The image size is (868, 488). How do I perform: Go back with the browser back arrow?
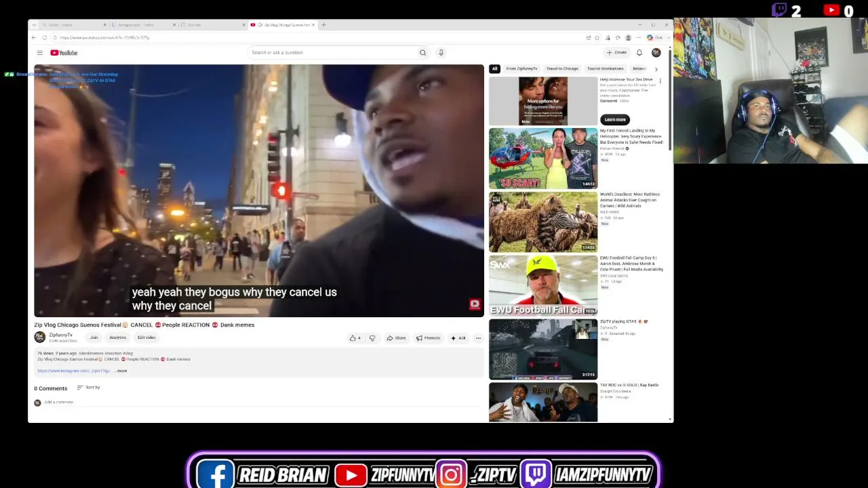coord(34,37)
